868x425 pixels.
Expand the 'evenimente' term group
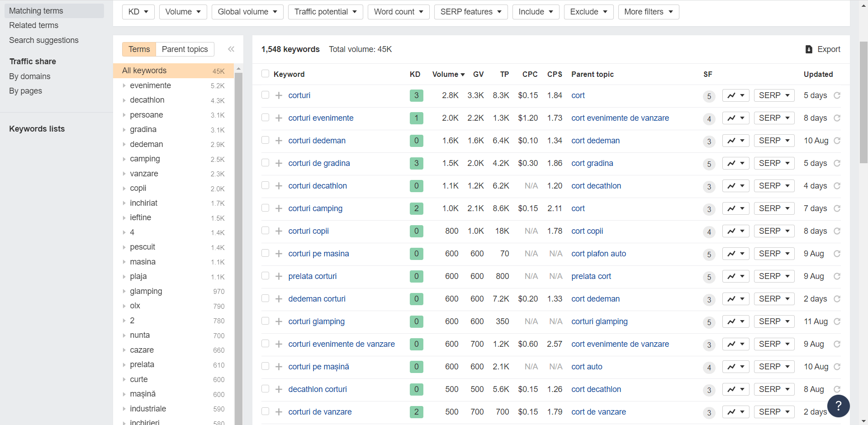click(x=124, y=85)
